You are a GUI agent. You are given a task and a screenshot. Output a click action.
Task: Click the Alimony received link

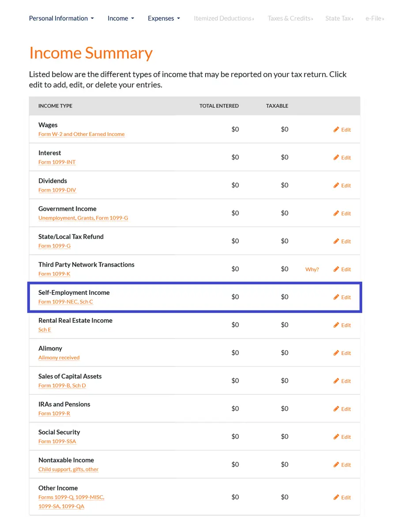(x=59, y=358)
